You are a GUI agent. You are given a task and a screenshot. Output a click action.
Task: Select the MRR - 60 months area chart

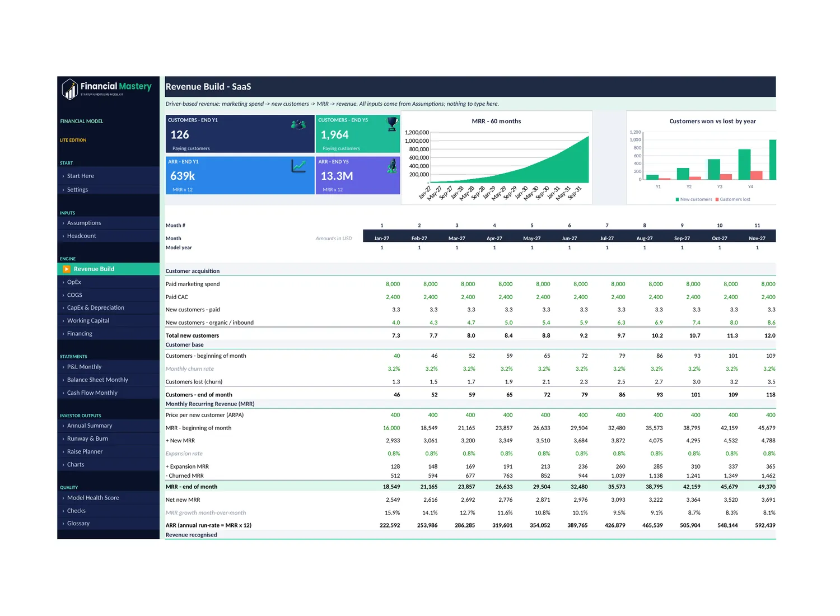pyautogui.click(x=496, y=157)
